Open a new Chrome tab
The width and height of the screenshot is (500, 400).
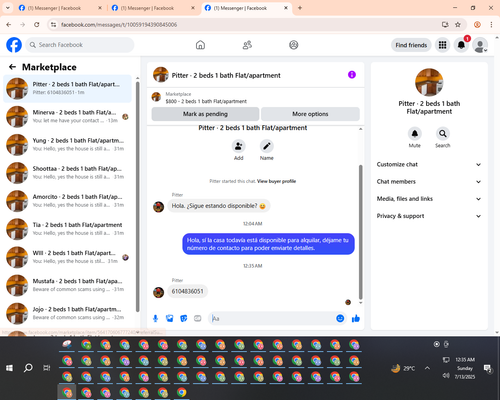[300, 8]
